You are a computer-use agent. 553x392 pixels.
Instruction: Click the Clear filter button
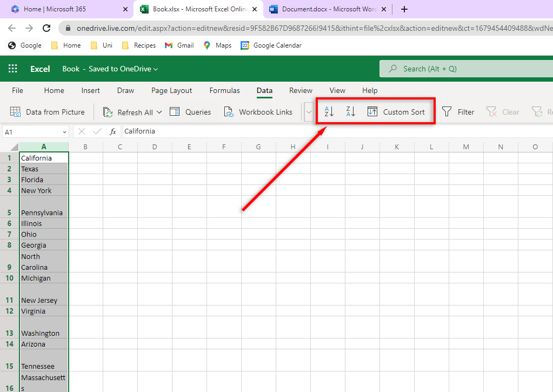coord(503,112)
